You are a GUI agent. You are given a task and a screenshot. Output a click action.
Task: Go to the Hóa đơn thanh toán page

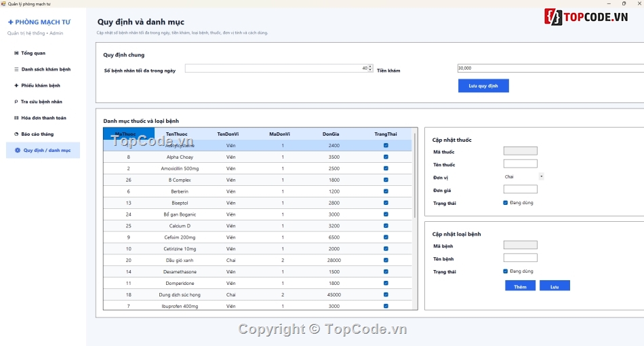coord(43,118)
